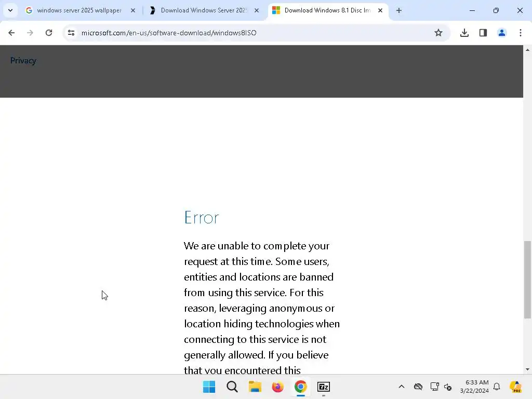Restore down the Chrome window
532x399 pixels.
[x=496, y=10]
